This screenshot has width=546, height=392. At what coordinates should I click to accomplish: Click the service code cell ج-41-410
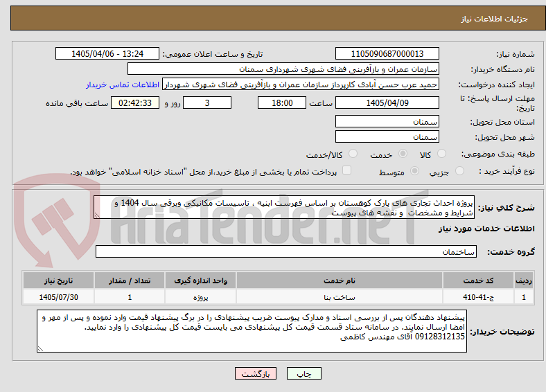(x=479, y=297)
